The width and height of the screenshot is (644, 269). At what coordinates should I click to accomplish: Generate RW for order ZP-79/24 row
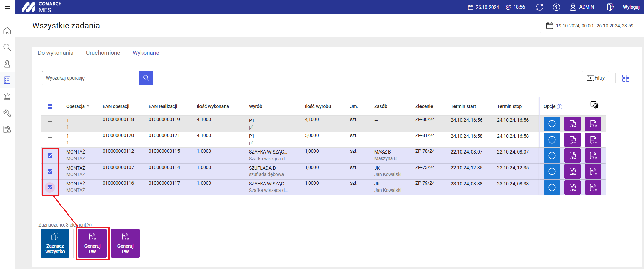coord(573,187)
